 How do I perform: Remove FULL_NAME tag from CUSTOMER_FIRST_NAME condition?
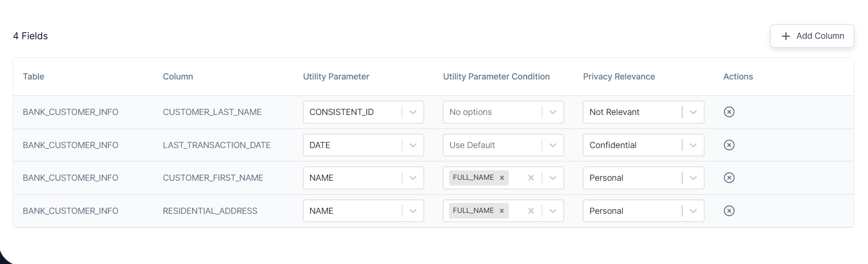coord(502,178)
